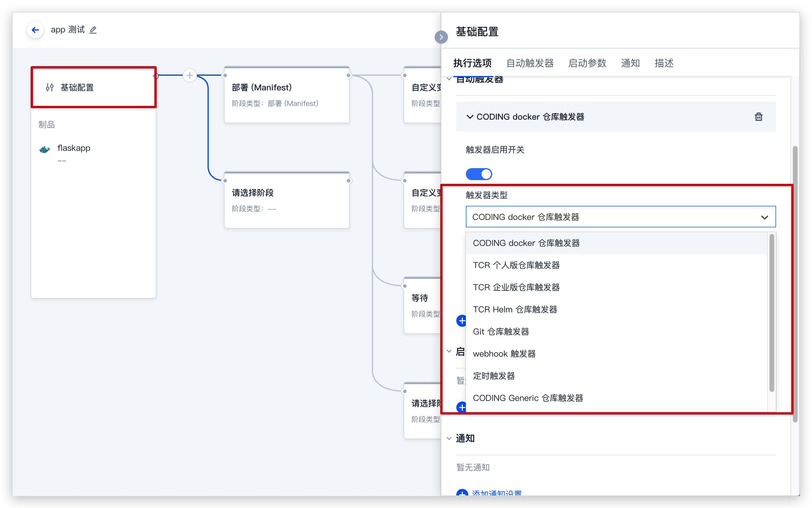Choose Git 仓库触发器 option
The width and height of the screenshot is (812, 508).
click(x=617, y=331)
